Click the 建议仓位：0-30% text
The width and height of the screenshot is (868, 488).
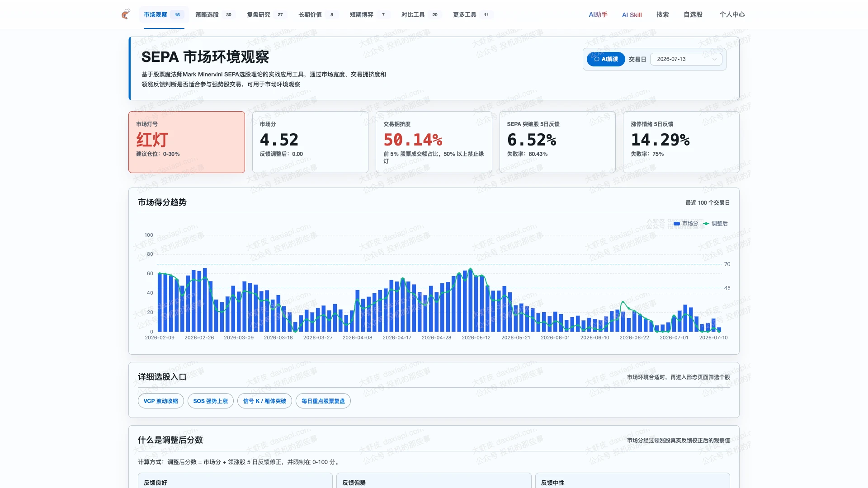click(158, 154)
